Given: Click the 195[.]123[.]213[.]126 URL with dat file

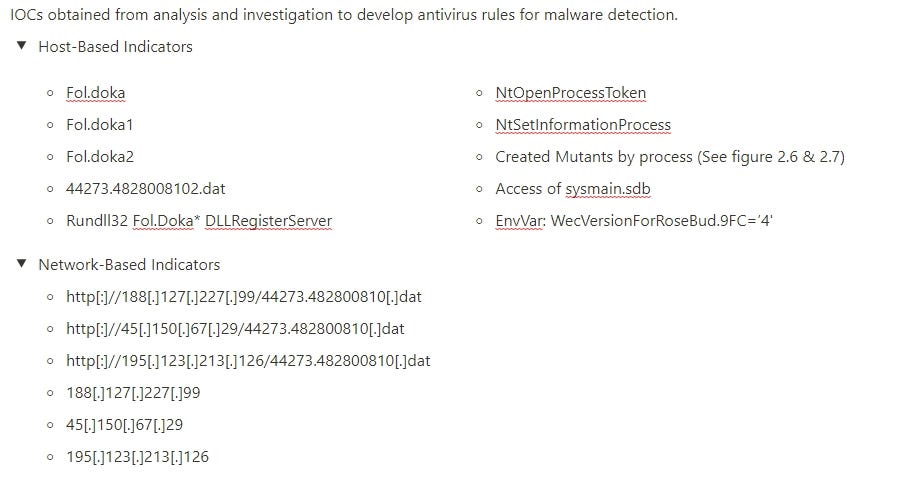Looking at the screenshot, I should coord(248,361).
